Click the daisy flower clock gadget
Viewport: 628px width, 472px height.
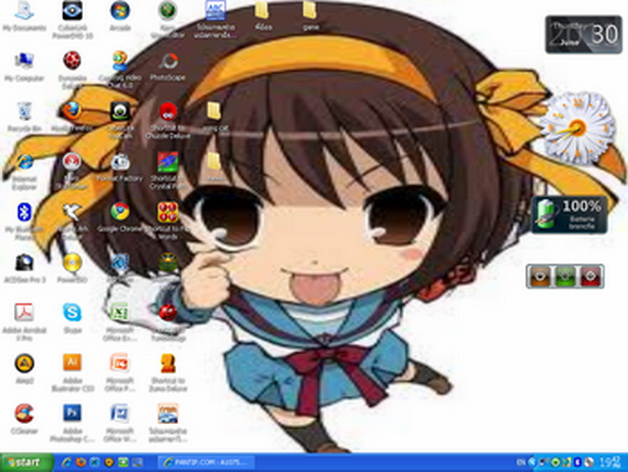point(577,129)
